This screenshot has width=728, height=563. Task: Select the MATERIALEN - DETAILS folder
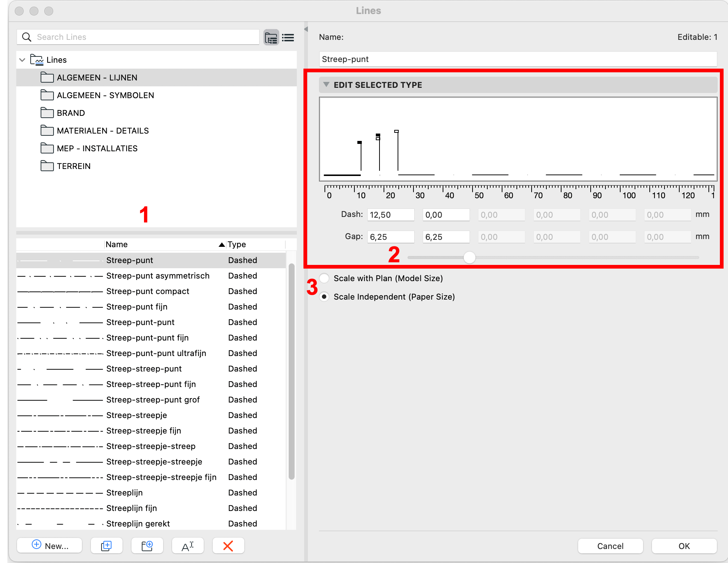point(157,131)
